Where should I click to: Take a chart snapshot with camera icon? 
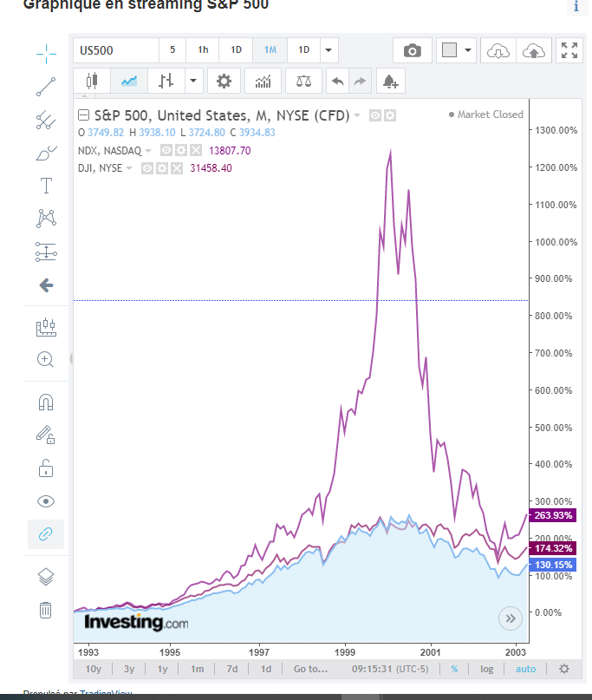point(413,50)
